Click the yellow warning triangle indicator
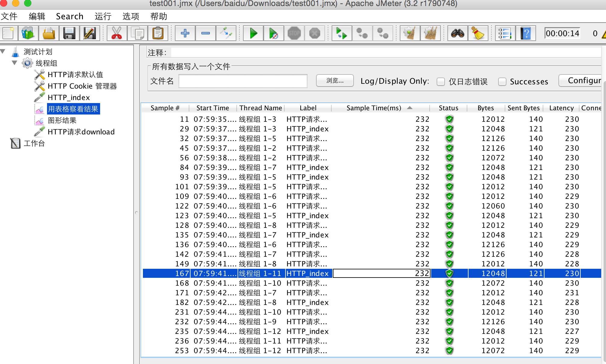The height and width of the screenshot is (364, 606). click(604, 33)
